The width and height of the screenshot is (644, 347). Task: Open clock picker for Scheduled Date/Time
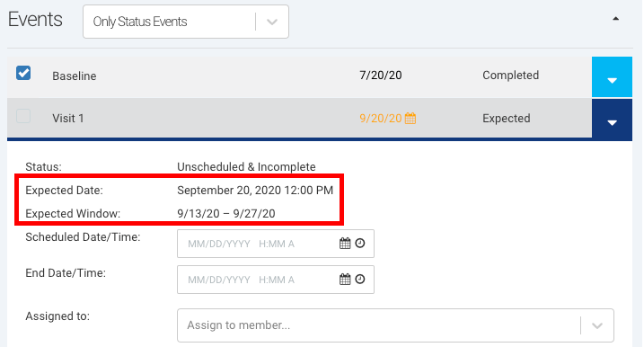coord(360,244)
